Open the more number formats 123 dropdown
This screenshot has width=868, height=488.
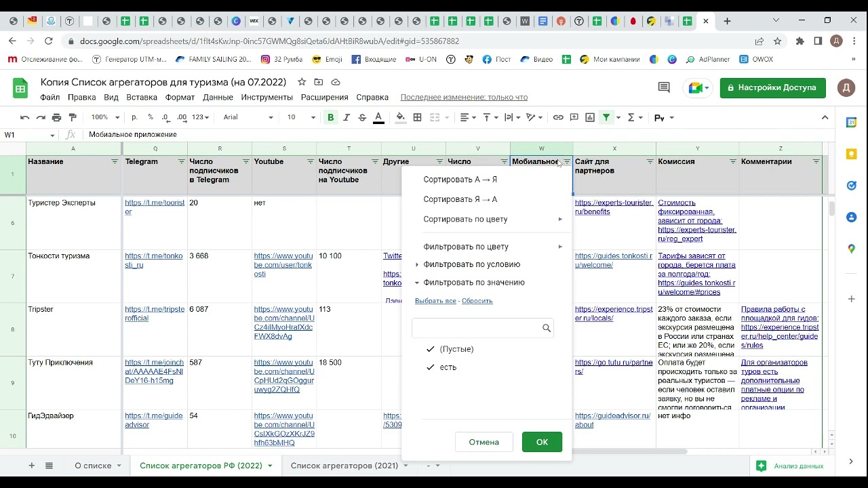coord(201,117)
